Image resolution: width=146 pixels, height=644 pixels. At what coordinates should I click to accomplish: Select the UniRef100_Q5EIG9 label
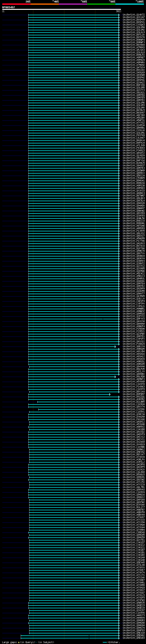[134, 633]
